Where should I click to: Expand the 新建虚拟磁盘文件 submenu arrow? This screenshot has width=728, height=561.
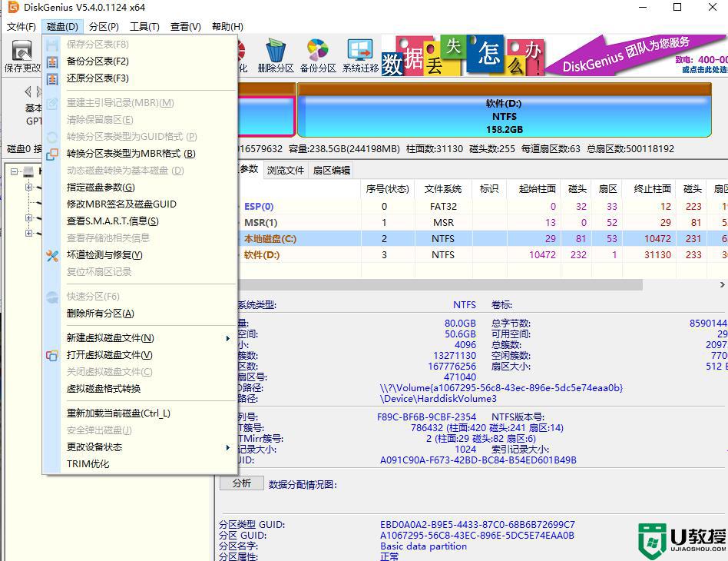[227, 338]
